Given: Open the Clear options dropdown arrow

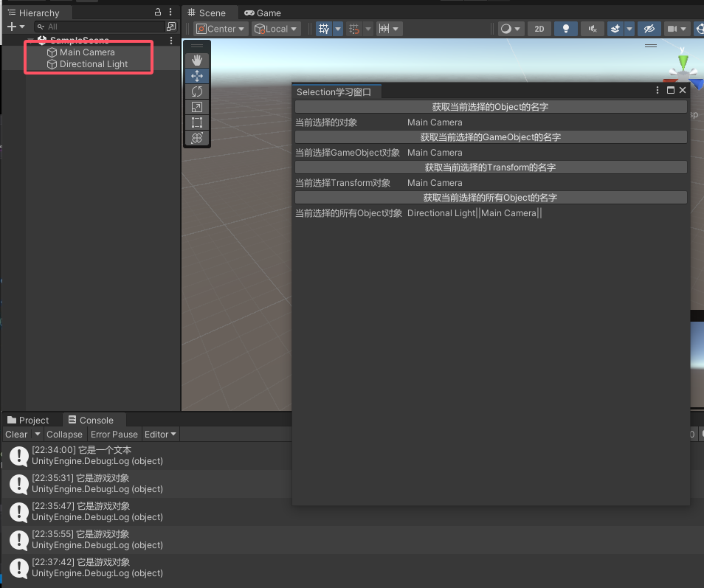Looking at the screenshot, I should (x=38, y=434).
